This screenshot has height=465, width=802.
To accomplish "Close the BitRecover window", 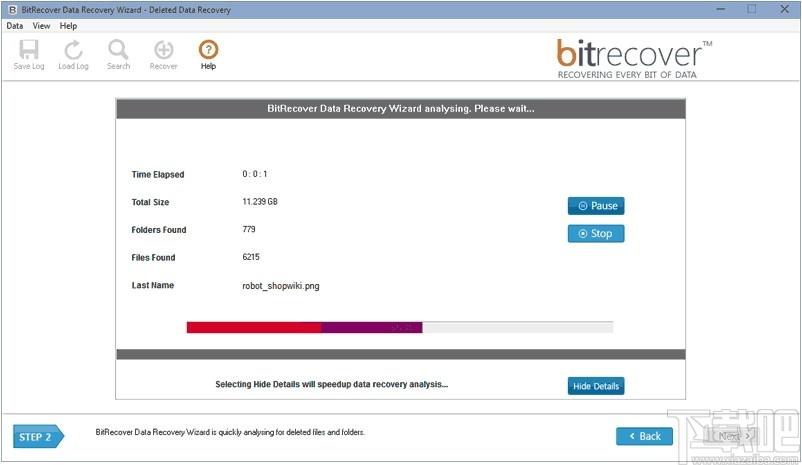I will (785, 9).
